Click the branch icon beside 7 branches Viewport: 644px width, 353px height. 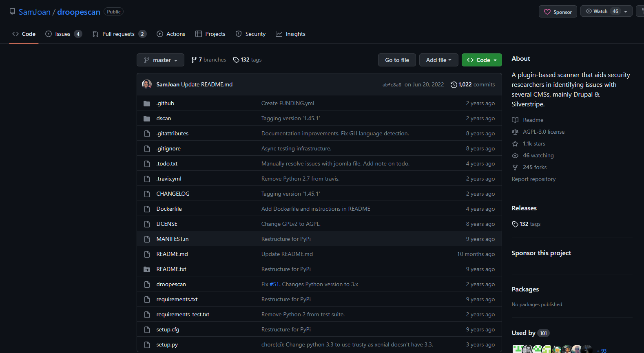(x=194, y=60)
